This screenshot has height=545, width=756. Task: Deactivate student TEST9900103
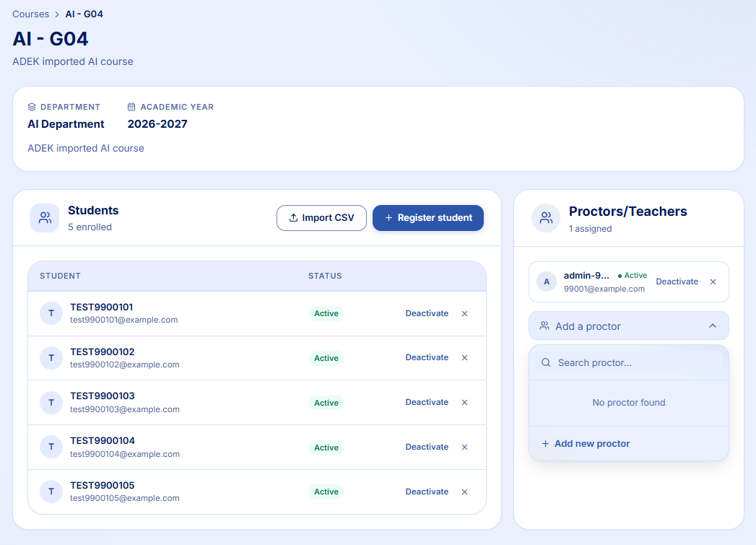pos(427,402)
